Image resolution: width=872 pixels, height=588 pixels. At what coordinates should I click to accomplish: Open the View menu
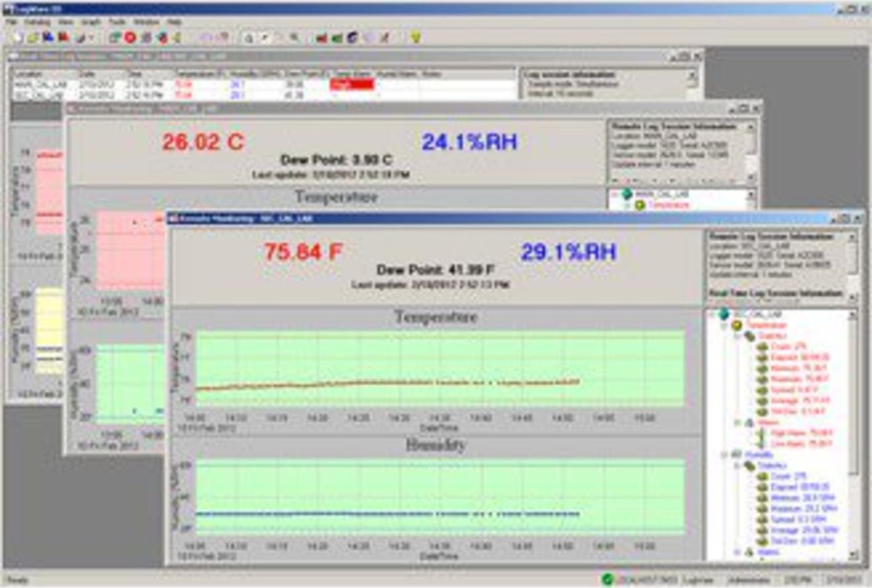(x=66, y=22)
